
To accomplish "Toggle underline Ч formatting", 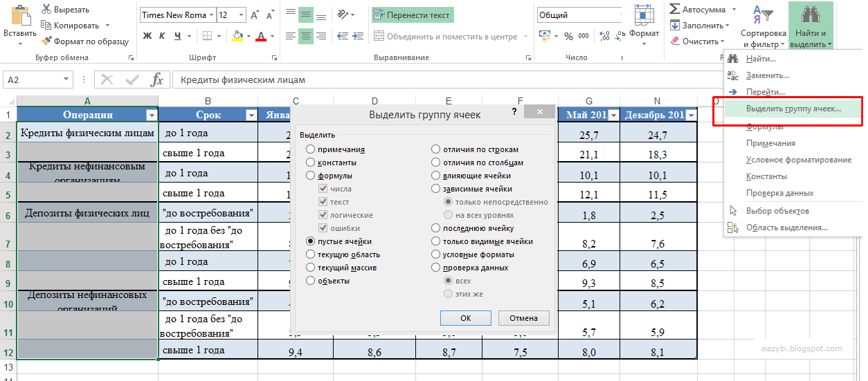I will (178, 36).
